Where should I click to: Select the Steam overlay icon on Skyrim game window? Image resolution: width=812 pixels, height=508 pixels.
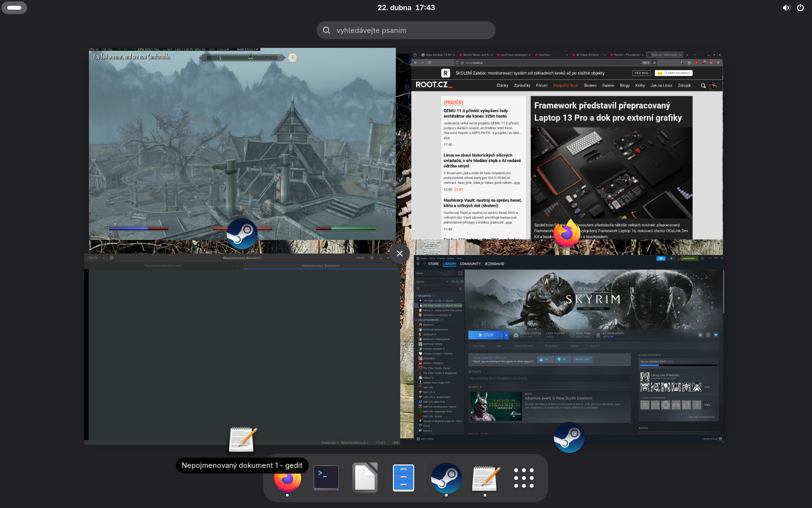[242, 234]
